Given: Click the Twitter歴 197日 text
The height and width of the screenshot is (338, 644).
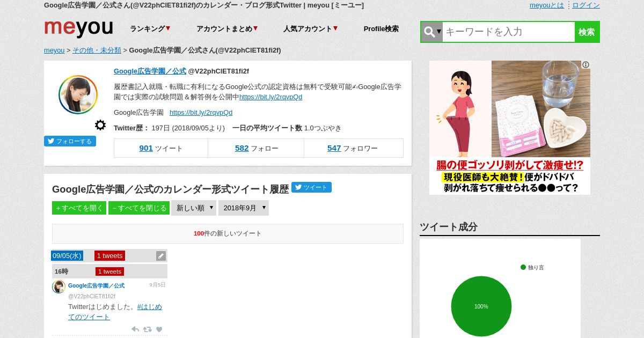Looking at the screenshot, I should [x=169, y=128].
